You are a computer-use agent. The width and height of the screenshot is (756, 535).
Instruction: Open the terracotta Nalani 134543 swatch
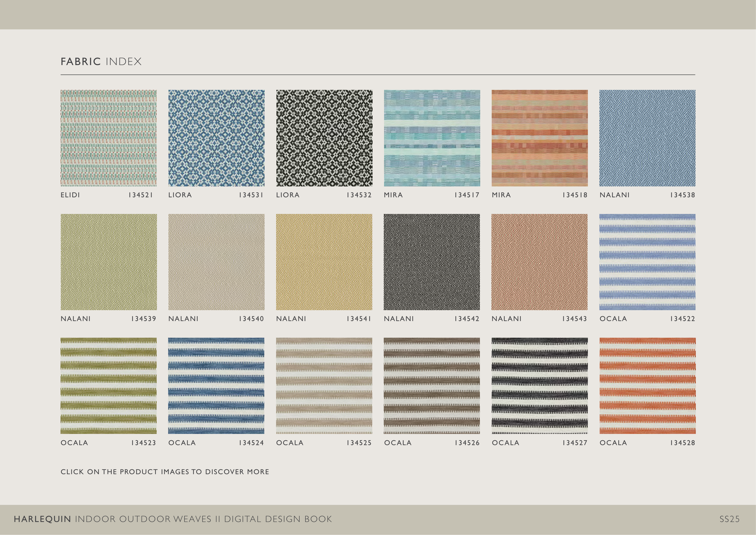coord(539,262)
